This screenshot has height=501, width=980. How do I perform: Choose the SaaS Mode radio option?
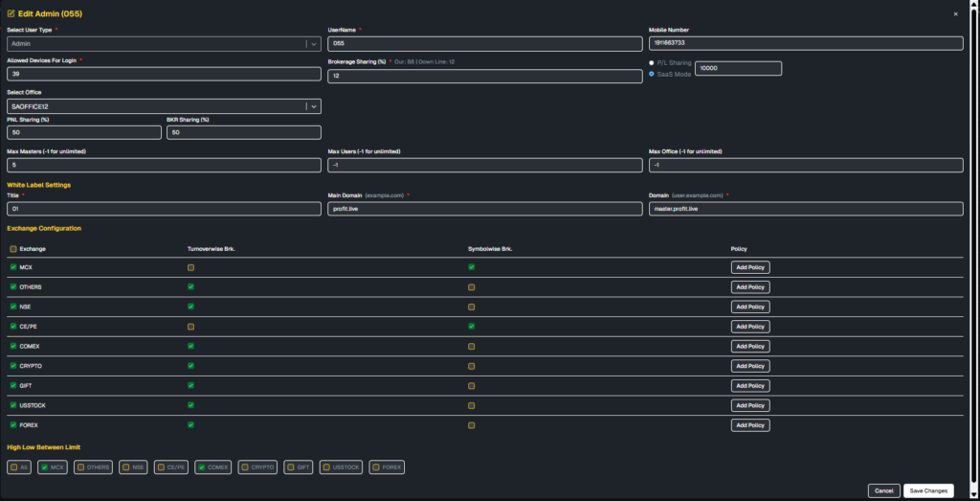tap(652, 73)
